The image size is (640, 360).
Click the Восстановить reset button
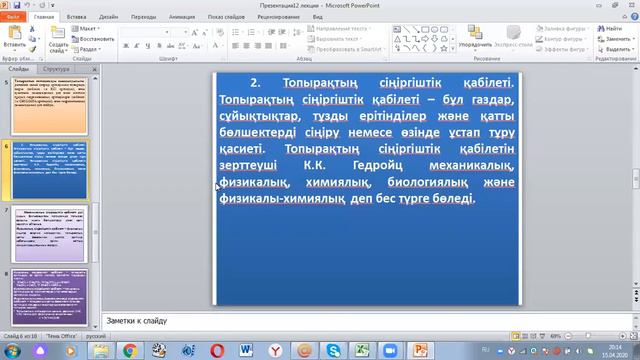[x=93, y=39]
